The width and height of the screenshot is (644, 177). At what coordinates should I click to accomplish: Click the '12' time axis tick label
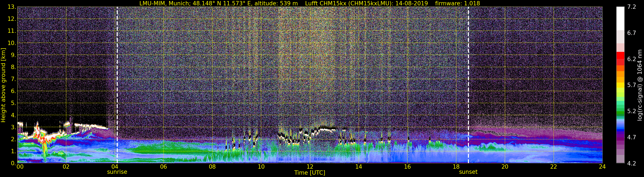[310, 167]
